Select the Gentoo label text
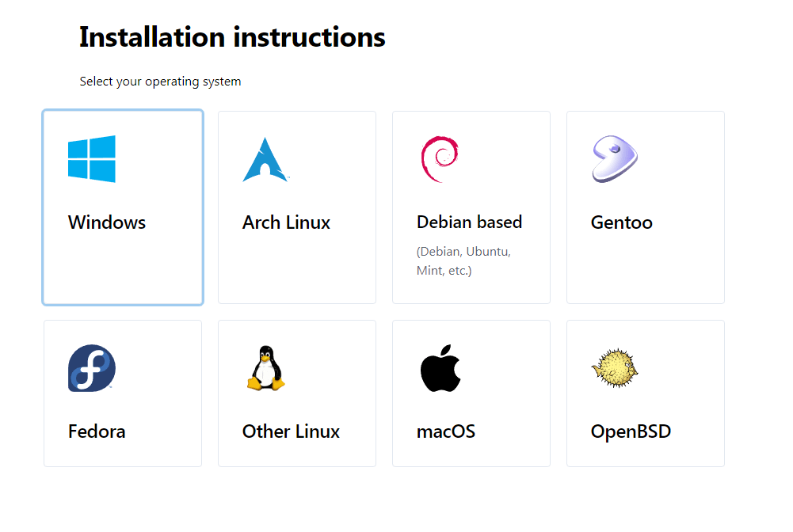793x532 pixels. tap(621, 222)
